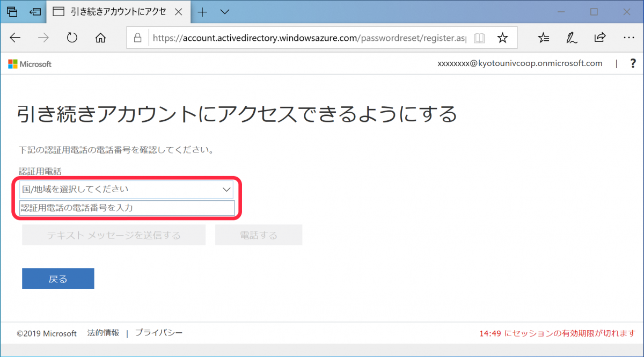Select the Add notes ink pen icon
This screenshot has width=644, height=357.
click(x=571, y=38)
